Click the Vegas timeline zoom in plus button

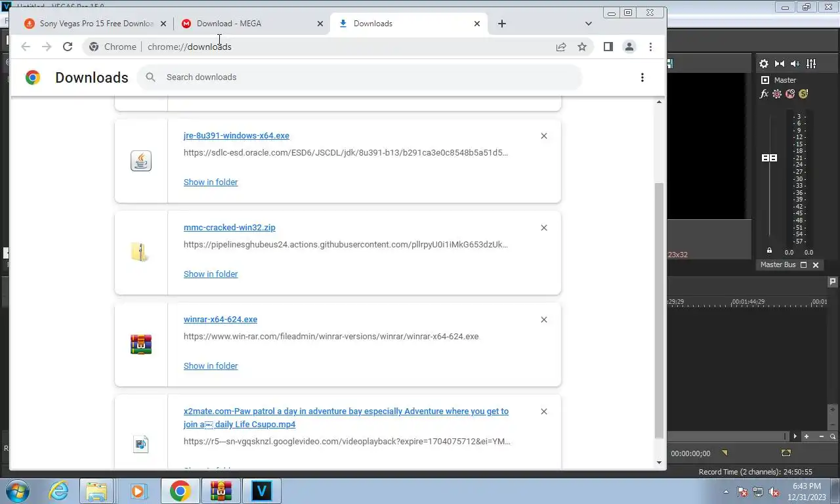click(807, 436)
